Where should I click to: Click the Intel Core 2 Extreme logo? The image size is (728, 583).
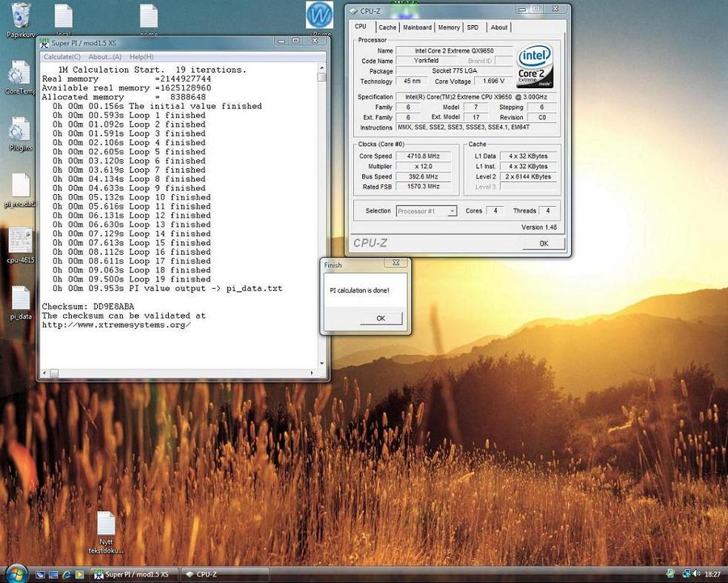[x=535, y=65]
